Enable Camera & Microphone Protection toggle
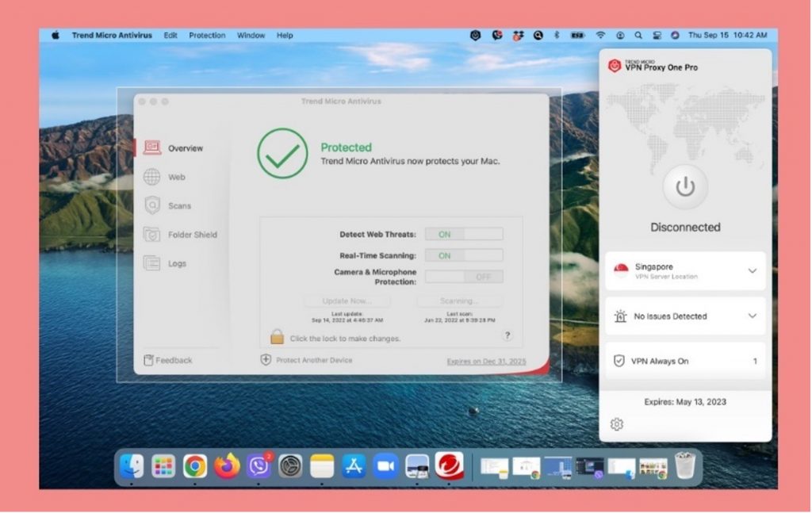 point(463,277)
